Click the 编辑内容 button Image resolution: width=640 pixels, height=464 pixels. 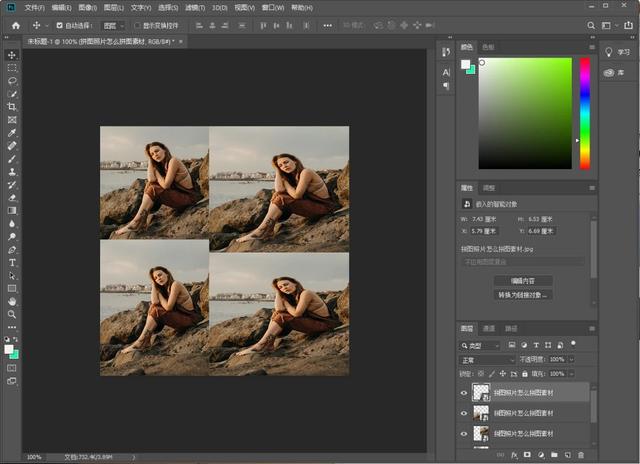524,281
